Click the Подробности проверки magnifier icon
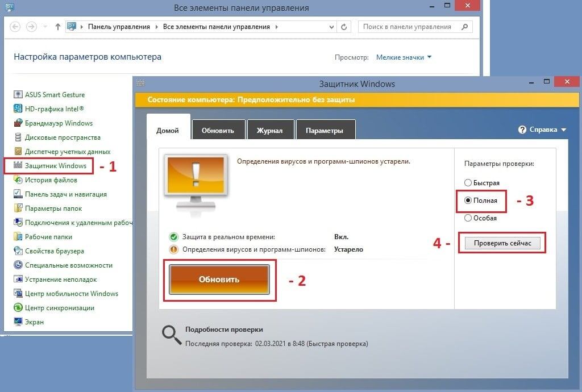Image resolution: width=582 pixels, height=392 pixels. pyautogui.click(x=172, y=335)
